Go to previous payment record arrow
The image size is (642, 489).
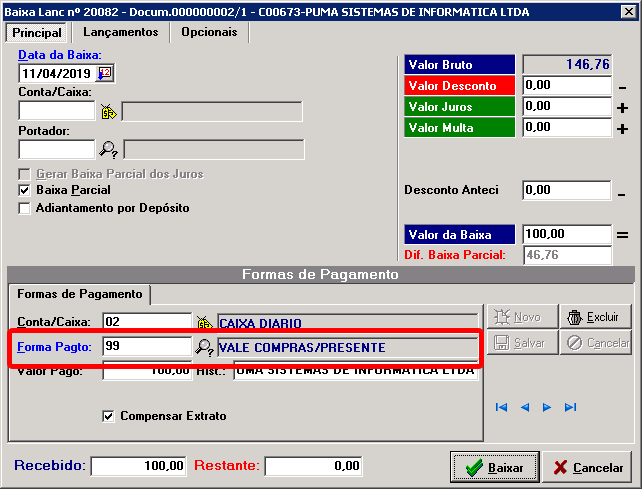(x=524, y=407)
